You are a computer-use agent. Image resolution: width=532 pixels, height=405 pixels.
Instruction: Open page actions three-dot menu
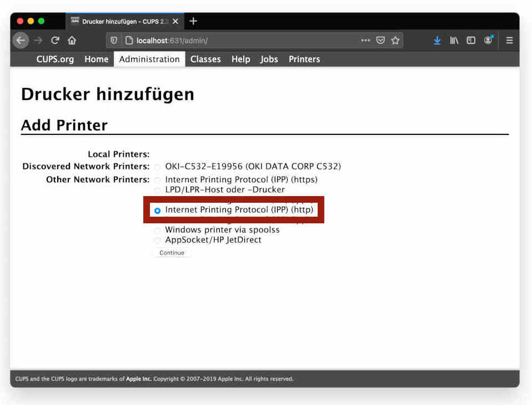(x=365, y=40)
